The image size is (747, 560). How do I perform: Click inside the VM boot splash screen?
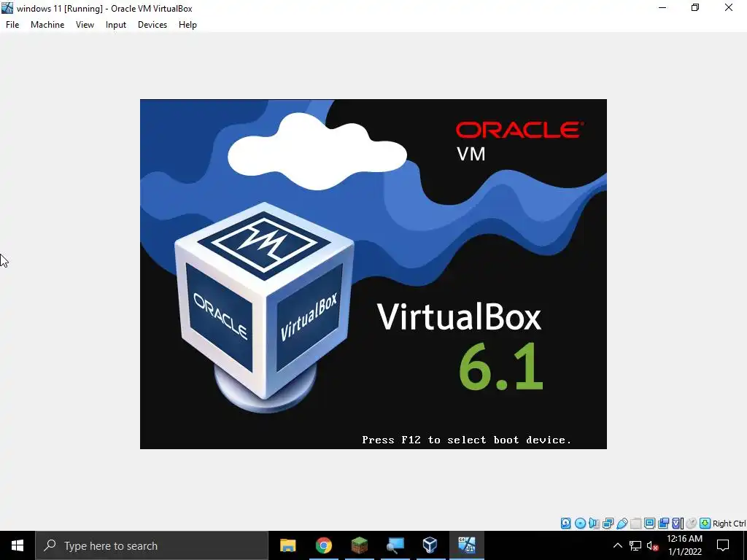click(x=373, y=274)
